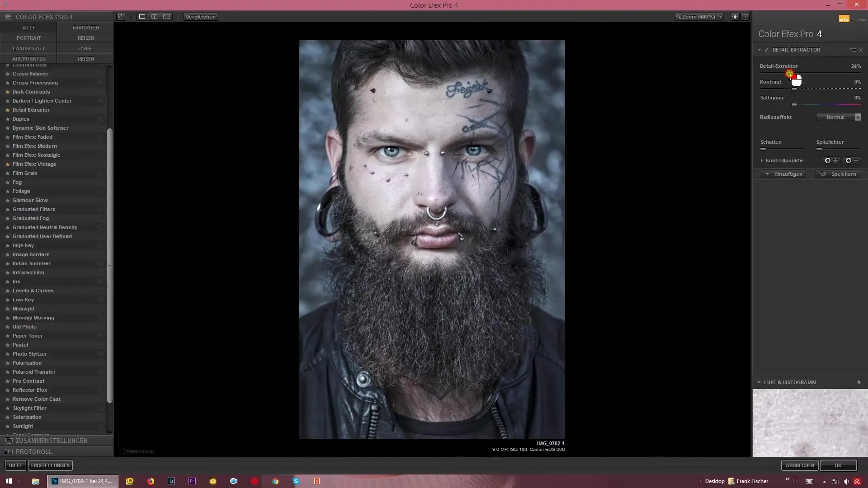This screenshot has width=868, height=488.
Task: Switch to single image view
Action: pyautogui.click(x=142, y=17)
